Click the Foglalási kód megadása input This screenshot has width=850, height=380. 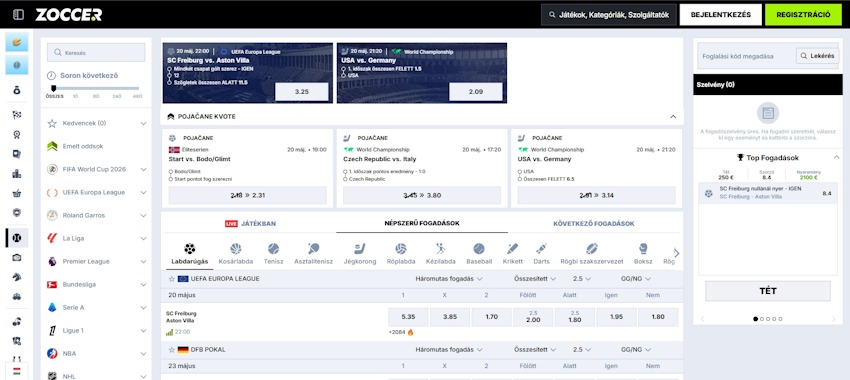coord(746,56)
